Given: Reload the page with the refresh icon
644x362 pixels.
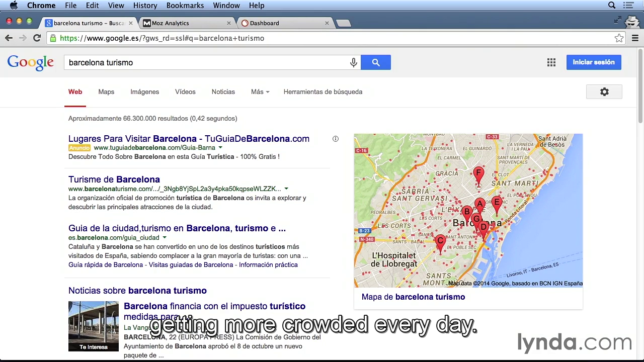Looking at the screenshot, I should [37, 38].
